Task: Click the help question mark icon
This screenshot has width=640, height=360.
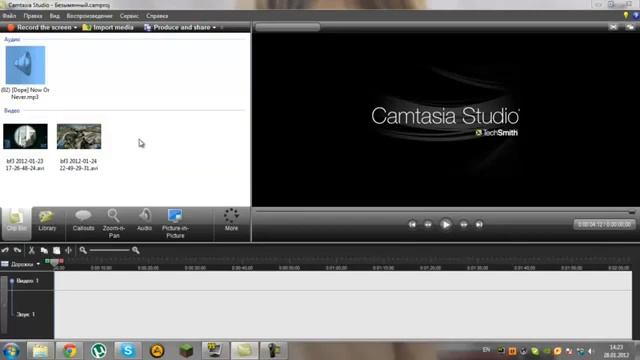Action: 636,16
